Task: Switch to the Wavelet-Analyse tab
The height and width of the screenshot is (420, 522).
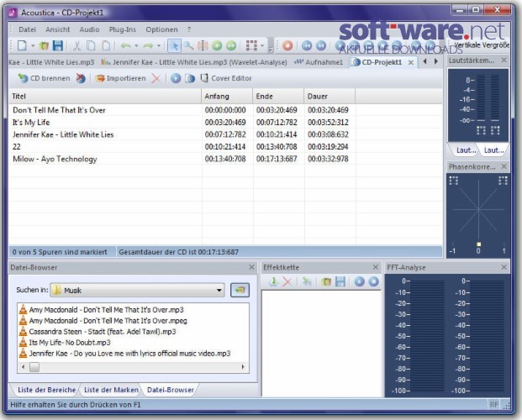Action: click(194, 62)
